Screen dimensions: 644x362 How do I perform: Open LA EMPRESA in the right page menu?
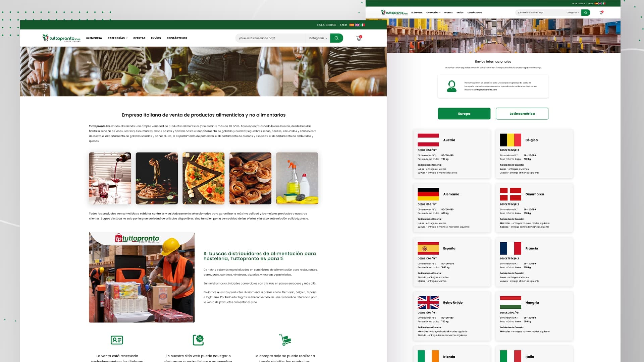click(417, 13)
